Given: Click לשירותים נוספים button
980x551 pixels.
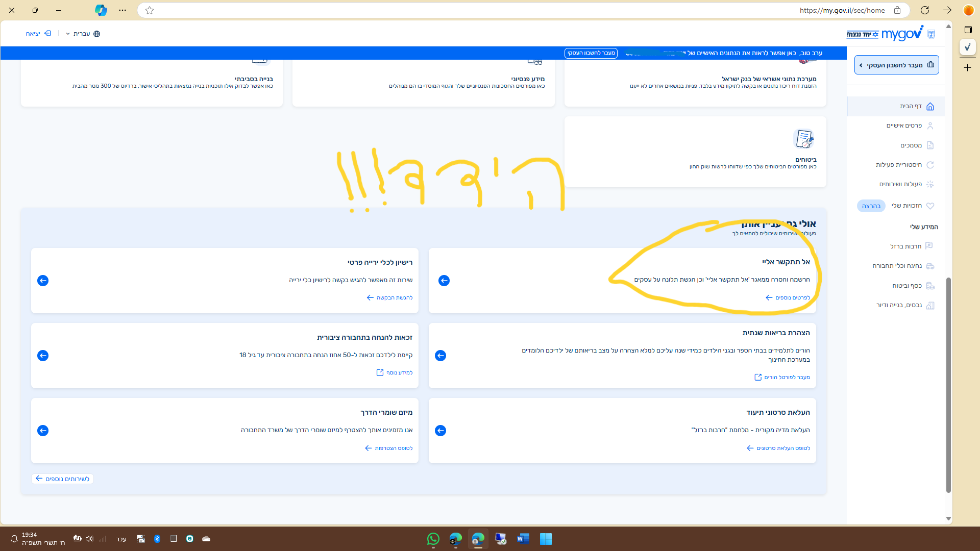Looking at the screenshot, I should click(x=62, y=479).
